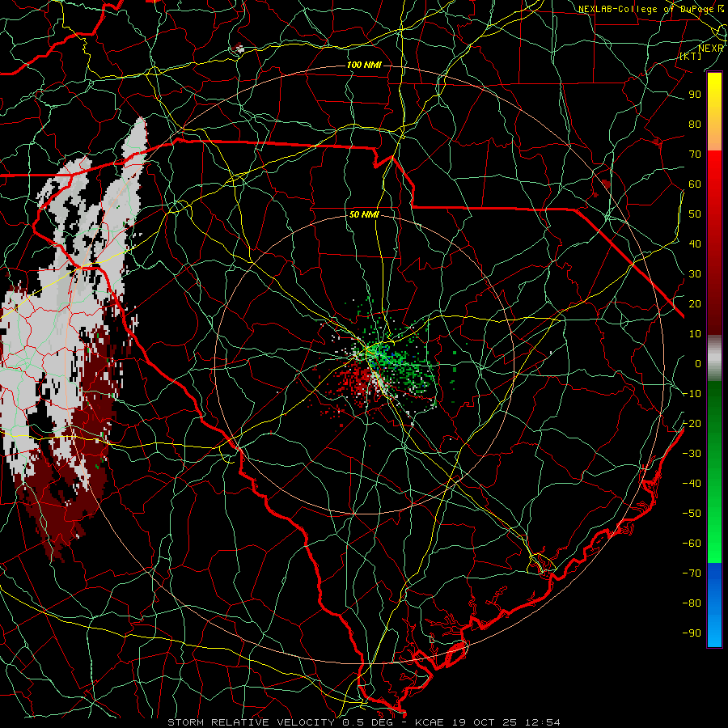Click the gray zero-velocity segment of color bar
This screenshot has height=728, width=728.
click(714, 360)
